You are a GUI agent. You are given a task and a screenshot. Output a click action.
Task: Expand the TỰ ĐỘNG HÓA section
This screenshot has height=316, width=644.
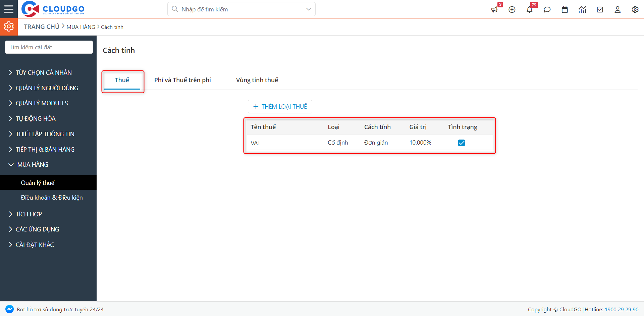coord(36,118)
